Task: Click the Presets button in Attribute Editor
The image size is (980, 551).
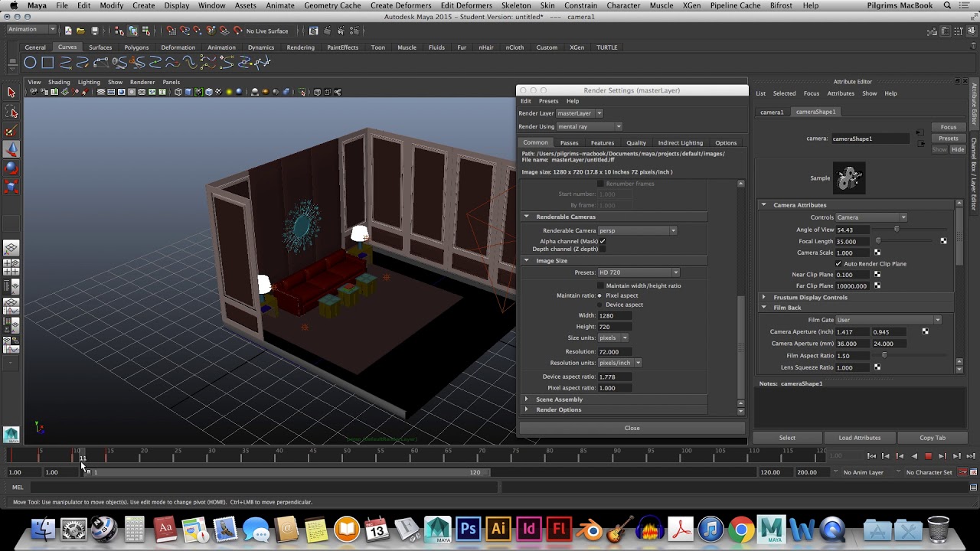Action: [x=948, y=139]
